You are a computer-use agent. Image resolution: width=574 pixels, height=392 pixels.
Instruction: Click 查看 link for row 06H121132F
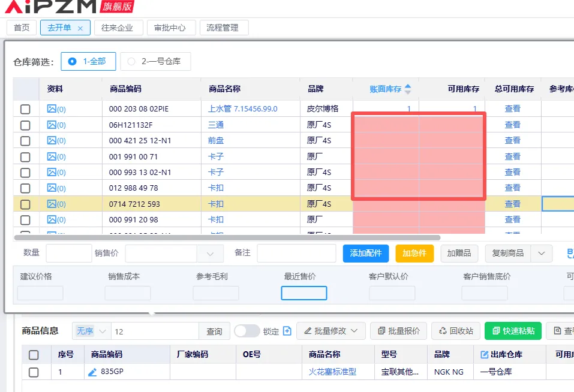click(x=512, y=125)
